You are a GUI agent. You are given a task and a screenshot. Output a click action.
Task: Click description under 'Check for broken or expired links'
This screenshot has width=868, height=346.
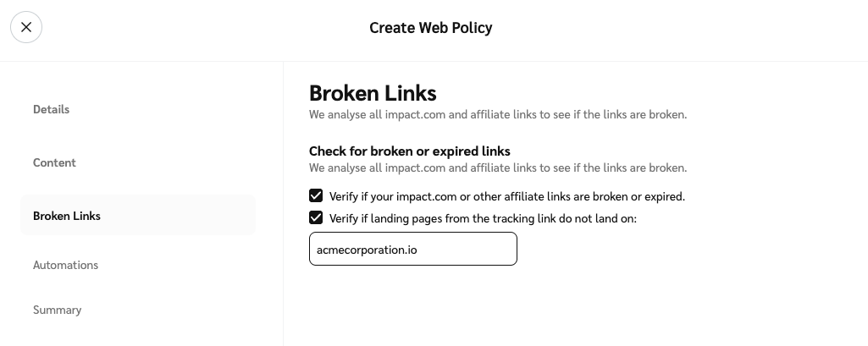click(497, 168)
